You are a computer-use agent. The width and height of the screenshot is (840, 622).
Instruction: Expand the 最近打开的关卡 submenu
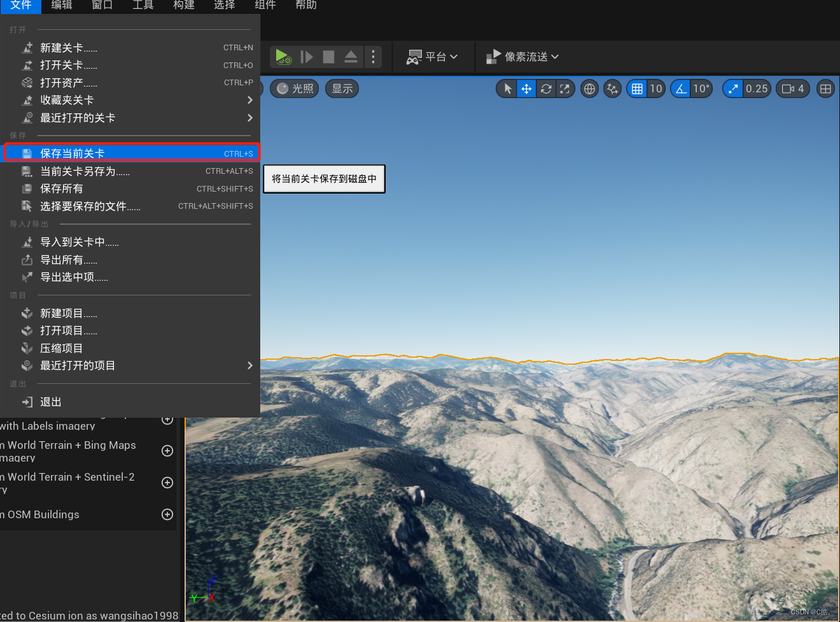[x=130, y=118]
